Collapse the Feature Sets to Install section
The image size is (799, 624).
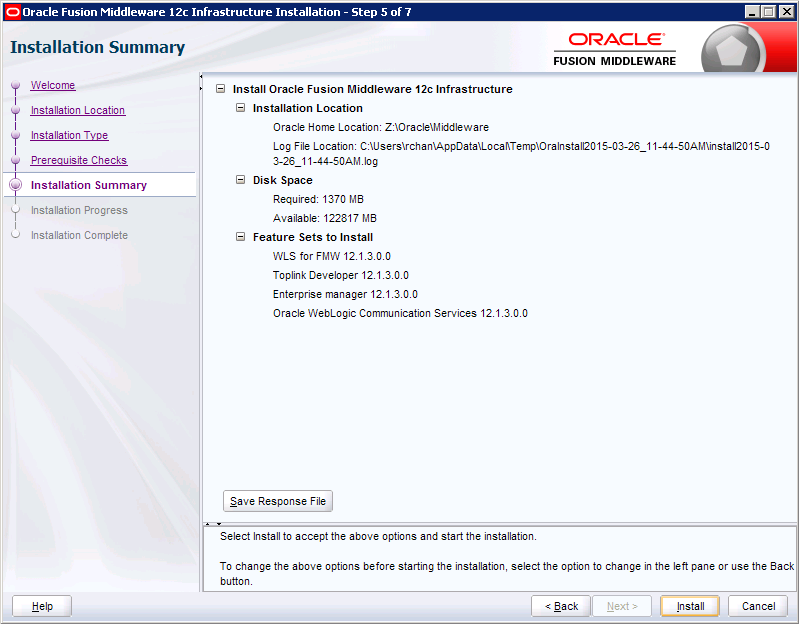pos(241,236)
